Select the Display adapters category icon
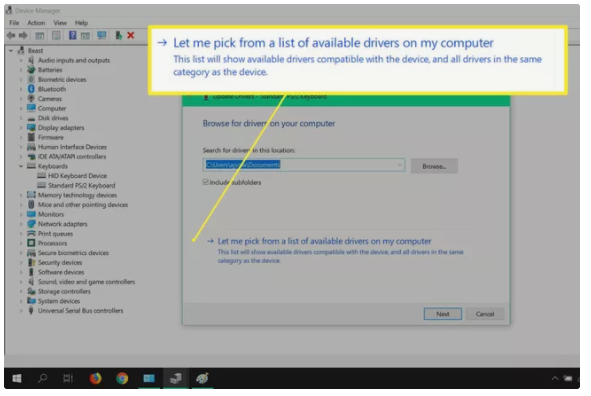Image resolution: width=591 pixels, height=396 pixels. (31, 127)
